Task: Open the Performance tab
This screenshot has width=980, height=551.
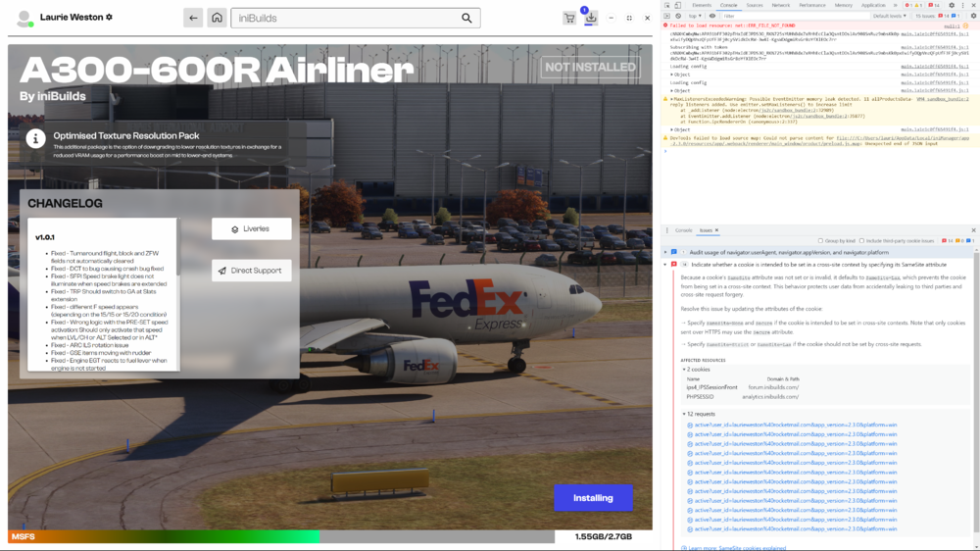Action: (x=811, y=5)
